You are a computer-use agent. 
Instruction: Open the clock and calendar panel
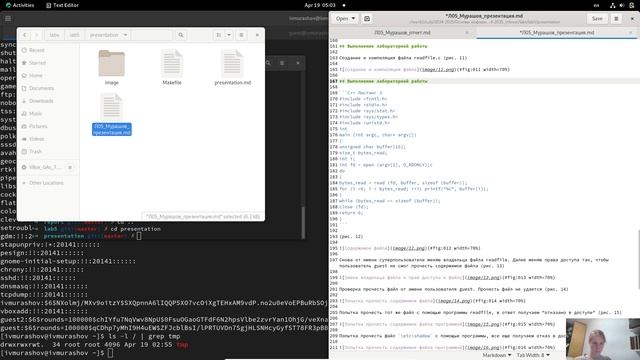[320, 5]
